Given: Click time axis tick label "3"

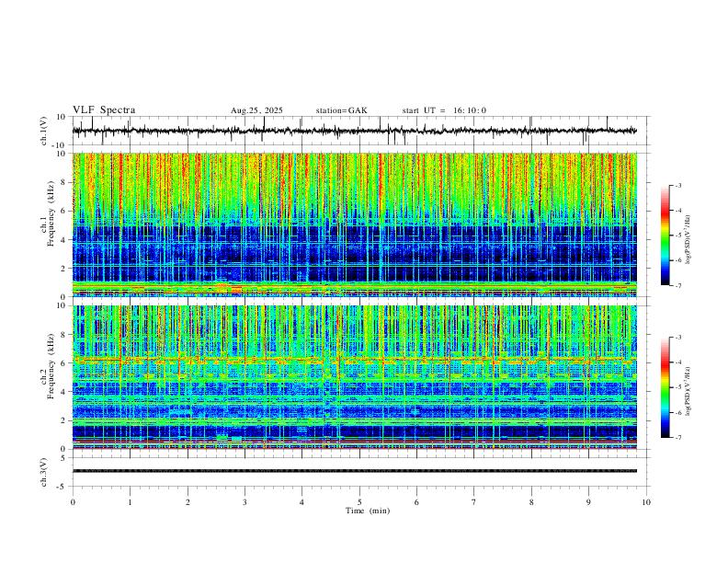Looking at the screenshot, I should coord(245,502).
